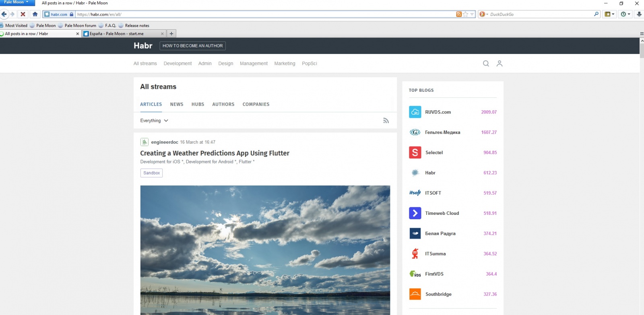Screen dimensions: 644x315
Task: Open the RUVDS.com blog logo
Action: click(x=415, y=112)
